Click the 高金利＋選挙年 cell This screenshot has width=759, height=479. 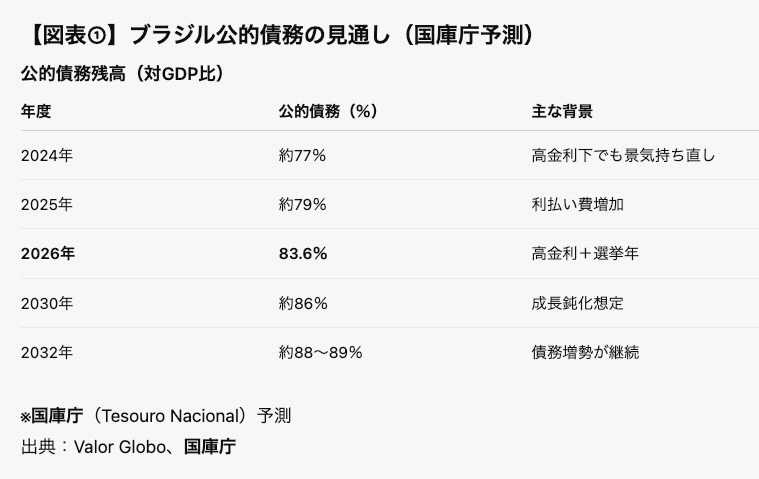coord(585,253)
